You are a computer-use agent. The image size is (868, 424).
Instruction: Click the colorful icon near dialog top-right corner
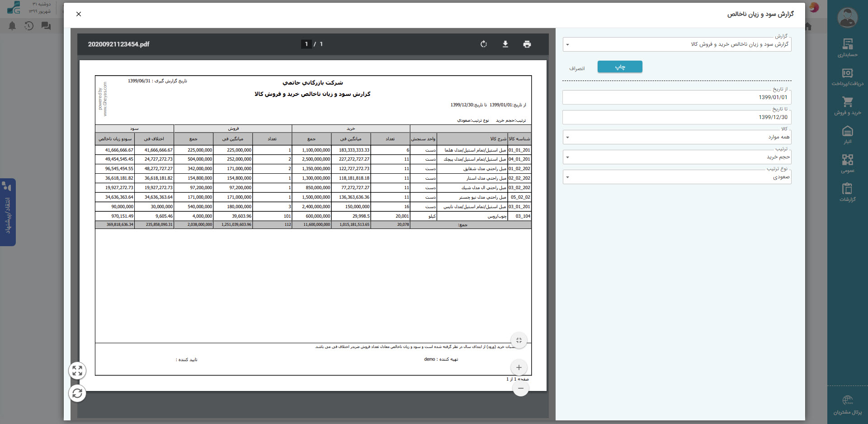click(814, 7)
